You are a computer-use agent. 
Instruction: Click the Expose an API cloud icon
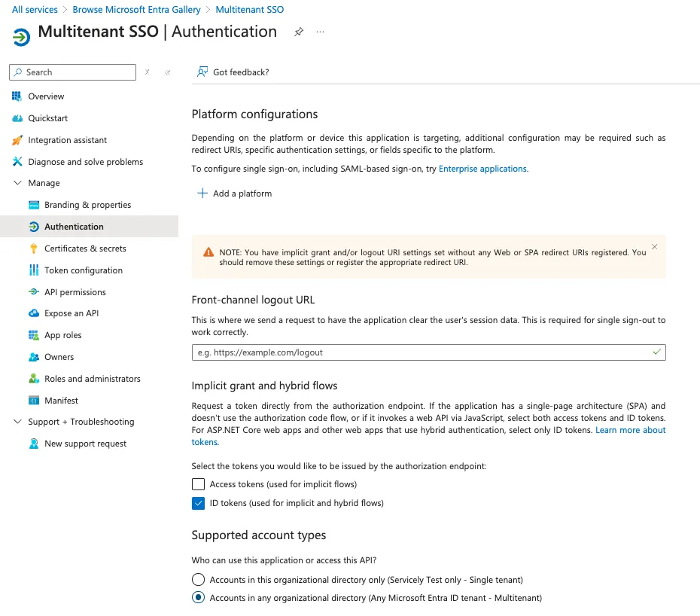[33, 313]
